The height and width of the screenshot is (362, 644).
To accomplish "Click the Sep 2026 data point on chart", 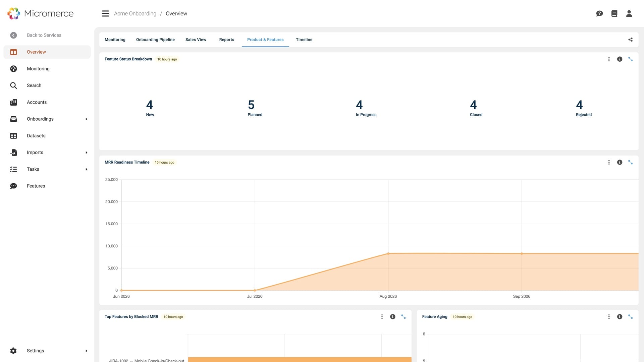I will [522, 254].
